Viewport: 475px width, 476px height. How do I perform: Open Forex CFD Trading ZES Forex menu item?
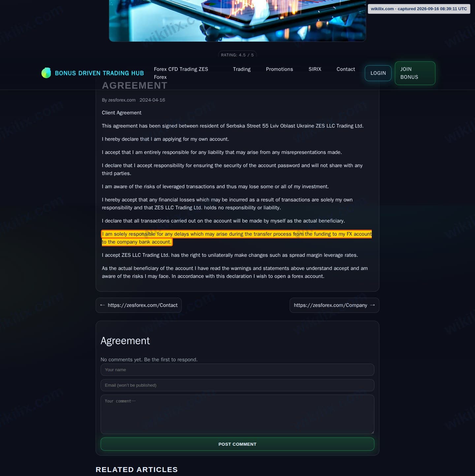tap(186, 73)
